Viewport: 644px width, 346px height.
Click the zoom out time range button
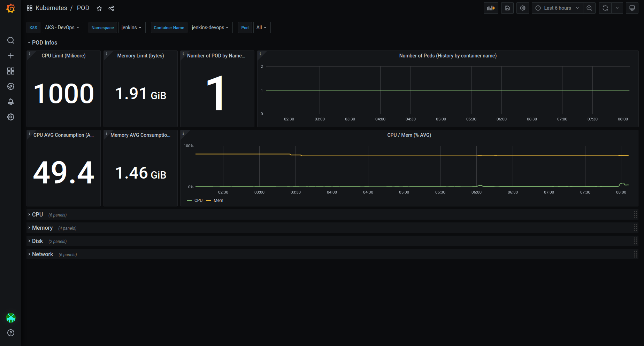pyautogui.click(x=589, y=8)
